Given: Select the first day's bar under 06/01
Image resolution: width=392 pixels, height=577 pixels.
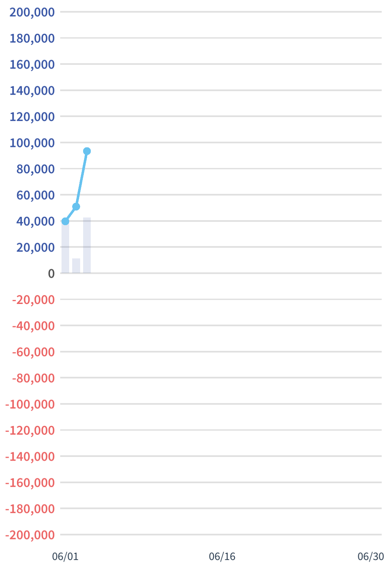Looking at the screenshot, I should click(x=65, y=247).
